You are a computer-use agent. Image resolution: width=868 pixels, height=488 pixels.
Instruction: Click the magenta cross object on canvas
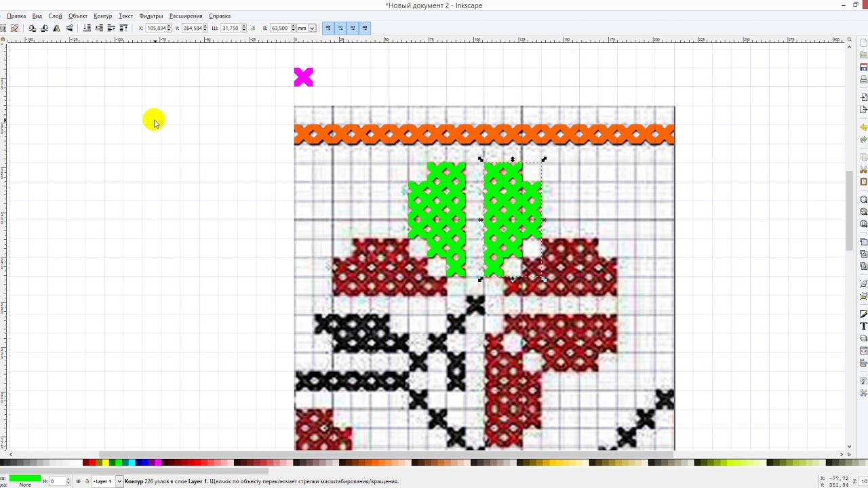pyautogui.click(x=304, y=77)
